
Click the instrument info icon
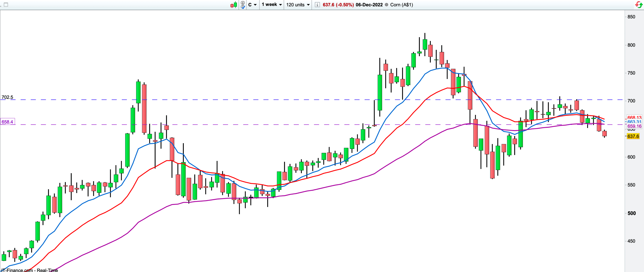point(317,5)
